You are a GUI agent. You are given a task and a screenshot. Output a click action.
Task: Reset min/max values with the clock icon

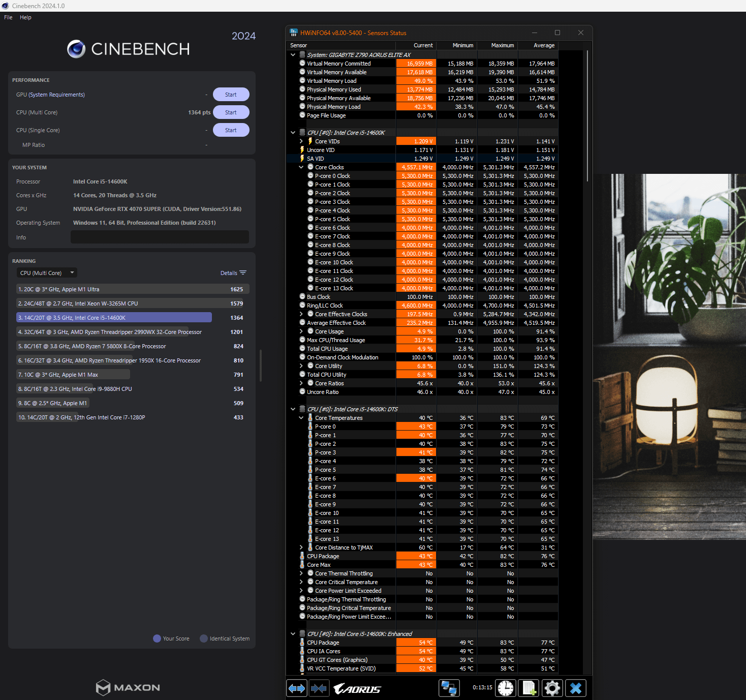point(506,688)
